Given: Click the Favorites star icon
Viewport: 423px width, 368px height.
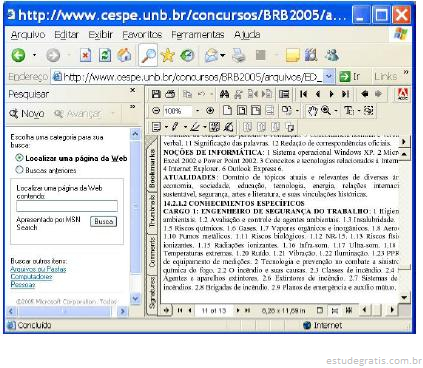Looking at the screenshot, I should 168,55.
